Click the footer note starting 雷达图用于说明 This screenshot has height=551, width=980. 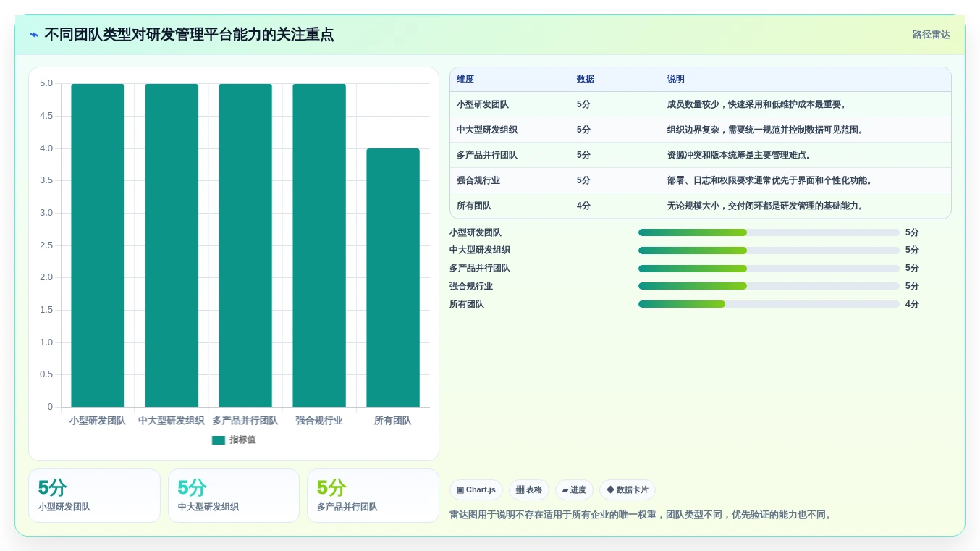point(642,515)
